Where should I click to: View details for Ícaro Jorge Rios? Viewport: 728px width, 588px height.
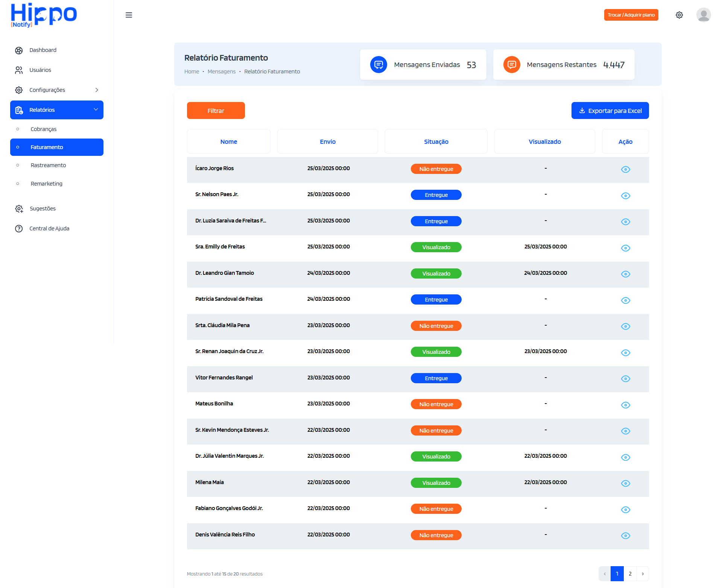coord(625,169)
